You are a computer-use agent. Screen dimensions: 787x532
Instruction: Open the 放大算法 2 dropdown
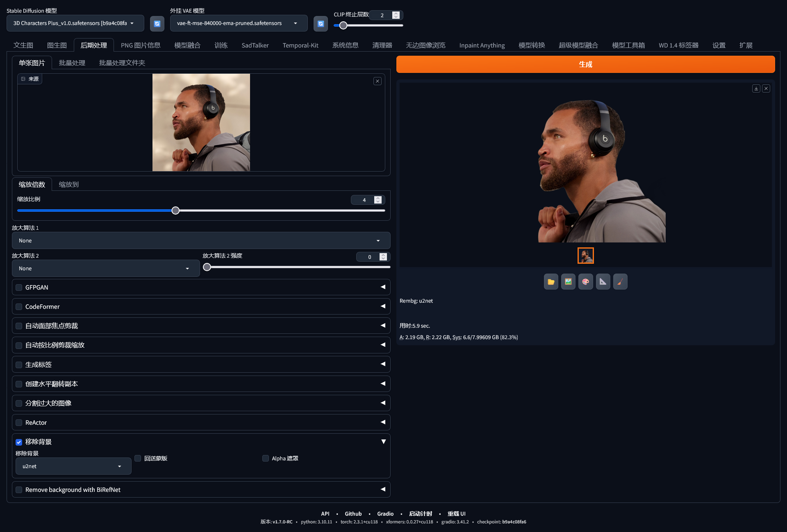(x=106, y=268)
